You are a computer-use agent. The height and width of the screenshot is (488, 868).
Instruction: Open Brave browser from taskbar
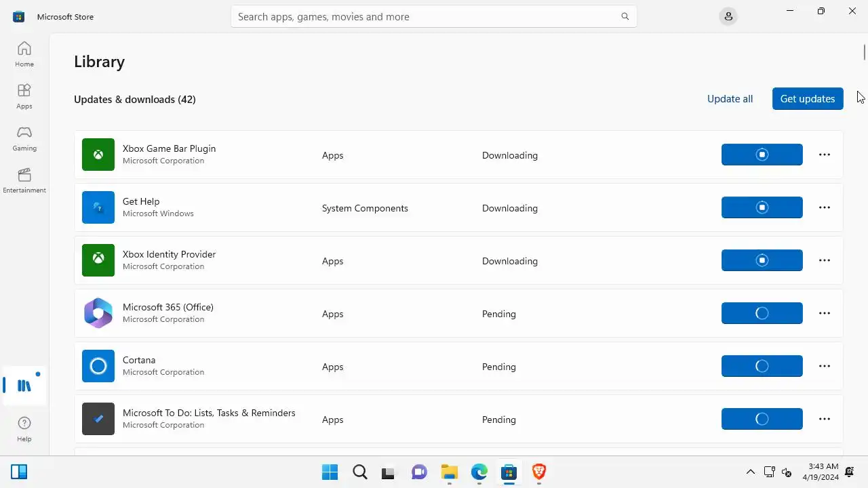click(539, 472)
